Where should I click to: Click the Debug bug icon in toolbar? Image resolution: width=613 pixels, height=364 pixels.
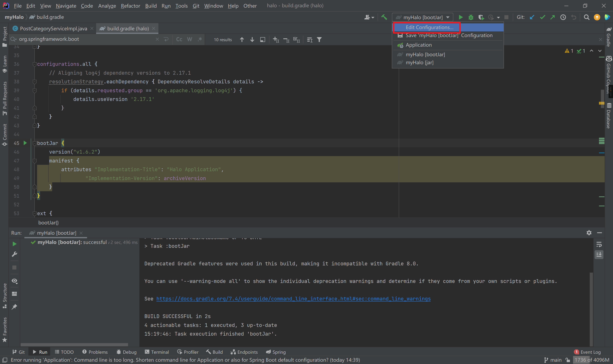[471, 17]
